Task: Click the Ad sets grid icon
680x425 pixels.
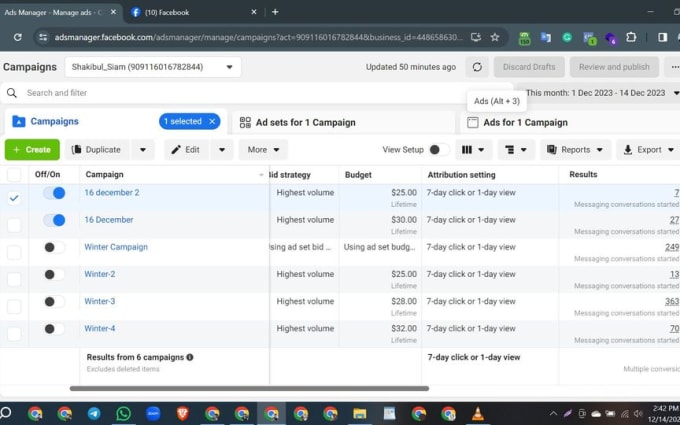Action: point(245,122)
